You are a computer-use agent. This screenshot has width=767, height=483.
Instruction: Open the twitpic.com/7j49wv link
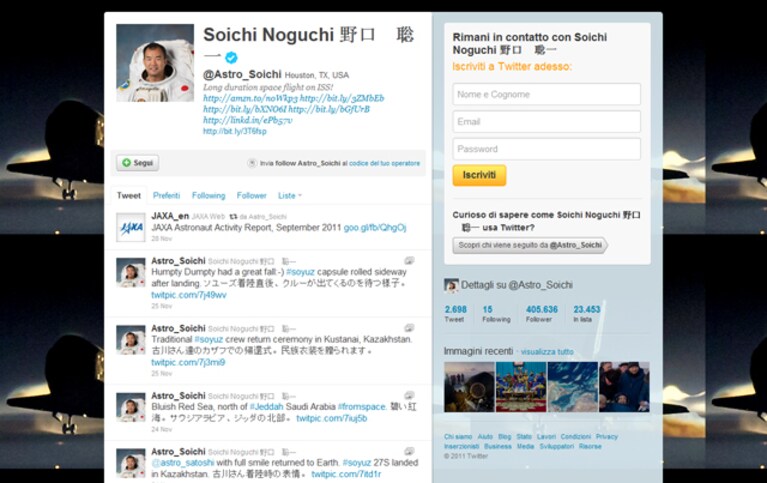(x=189, y=295)
